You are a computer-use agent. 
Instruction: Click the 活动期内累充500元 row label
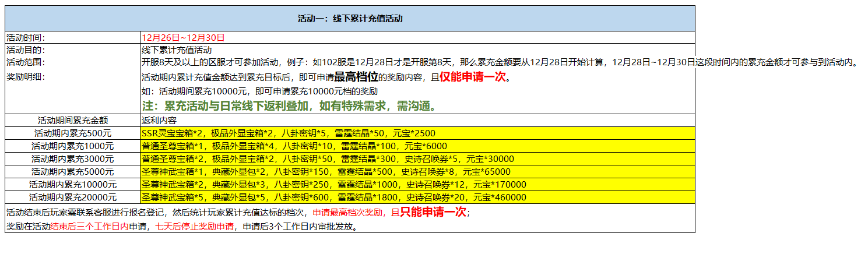(x=73, y=133)
